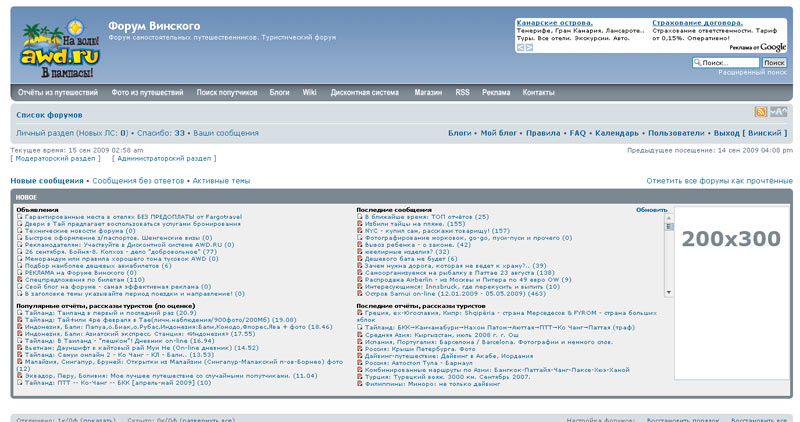Click the 'Поиск' search button
This screenshot has height=422, width=800.
pos(774,62)
